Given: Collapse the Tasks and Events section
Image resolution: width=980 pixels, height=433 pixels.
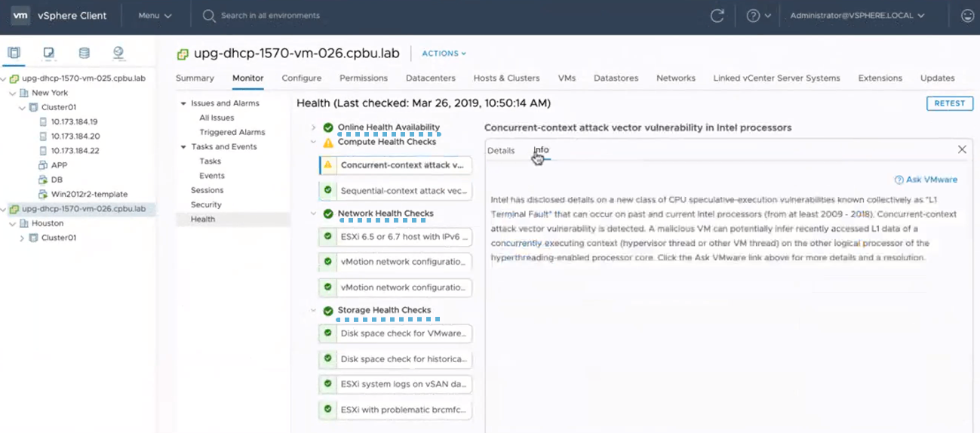Looking at the screenshot, I should point(183,147).
